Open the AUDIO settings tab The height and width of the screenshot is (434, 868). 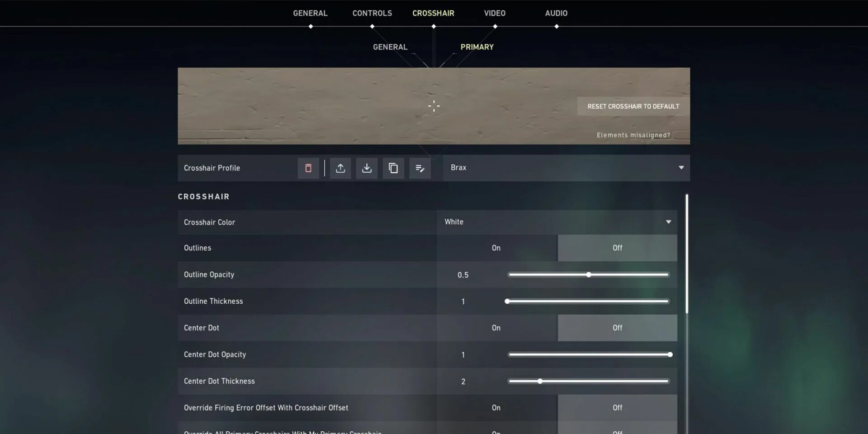pyautogui.click(x=556, y=13)
